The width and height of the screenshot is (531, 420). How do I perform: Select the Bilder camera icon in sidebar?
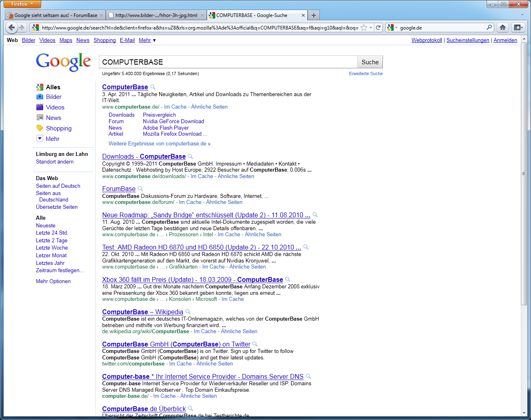click(x=40, y=97)
